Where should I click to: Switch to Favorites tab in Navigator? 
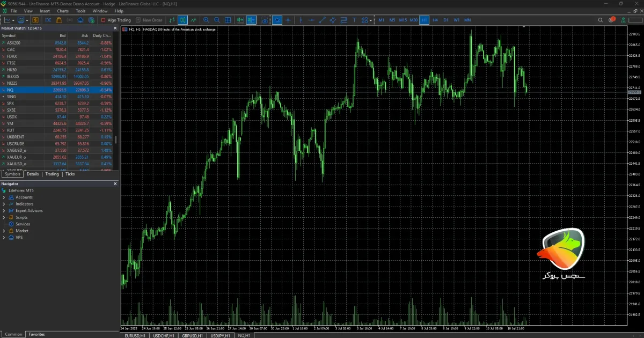(36, 334)
